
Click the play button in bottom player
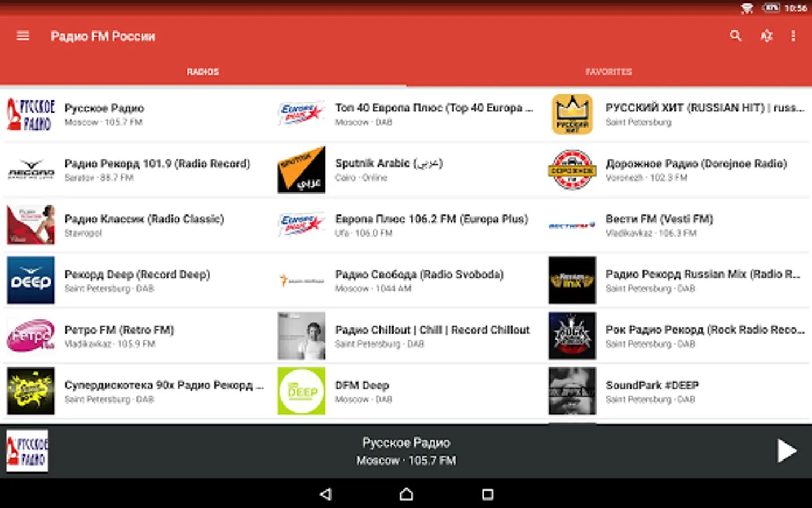[787, 451]
